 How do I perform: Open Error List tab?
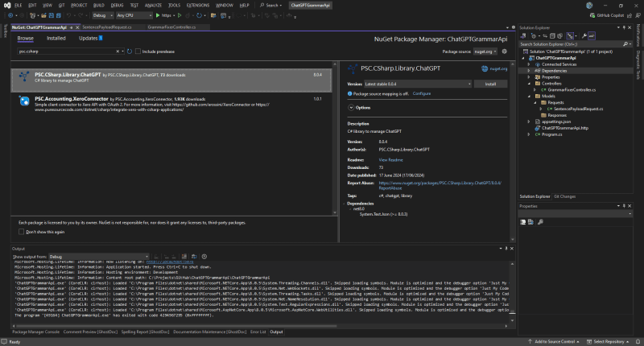coord(258,332)
